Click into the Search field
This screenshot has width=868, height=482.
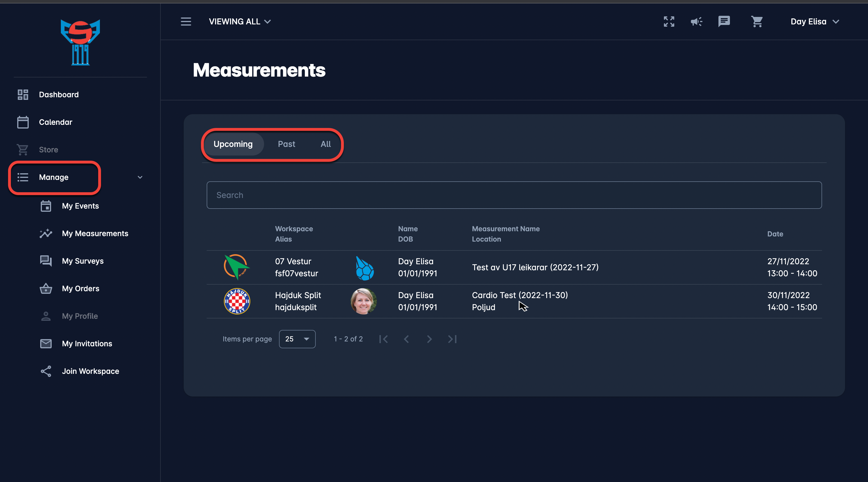tap(514, 195)
